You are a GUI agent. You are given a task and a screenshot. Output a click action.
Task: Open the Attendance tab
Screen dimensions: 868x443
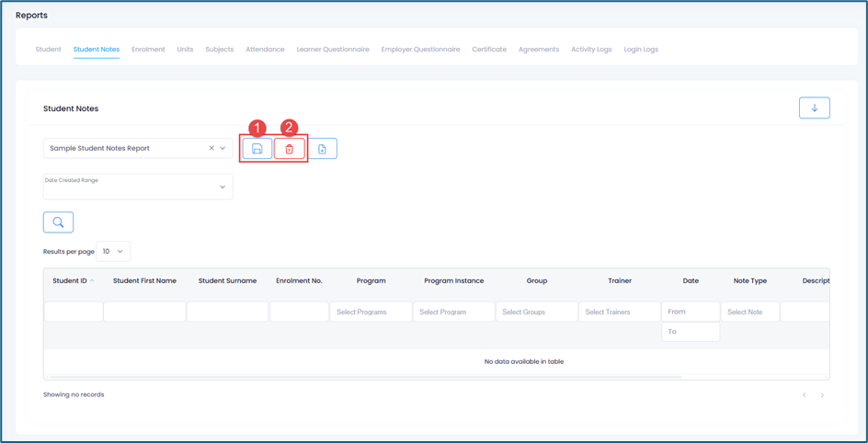click(265, 50)
